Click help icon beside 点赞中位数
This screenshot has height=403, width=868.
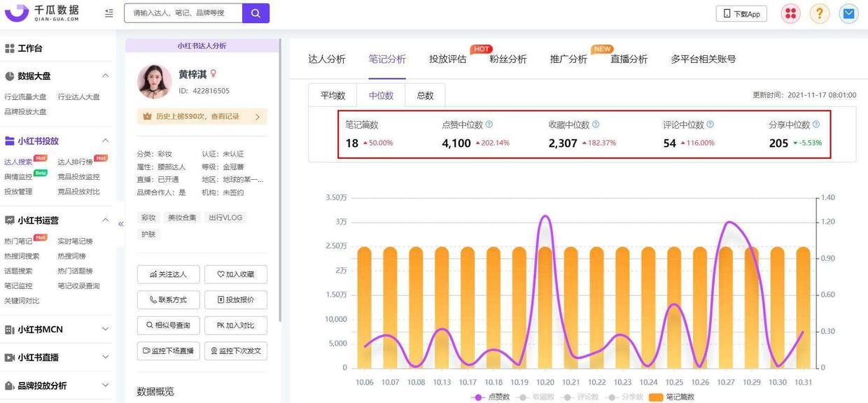tap(489, 125)
